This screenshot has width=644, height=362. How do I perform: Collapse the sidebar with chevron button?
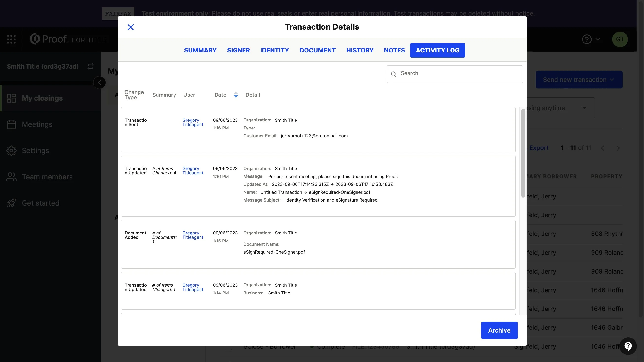tap(99, 83)
